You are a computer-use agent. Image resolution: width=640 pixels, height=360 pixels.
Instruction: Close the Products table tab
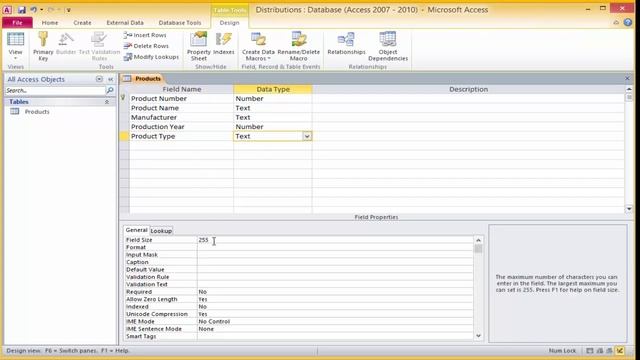[627, 78]
